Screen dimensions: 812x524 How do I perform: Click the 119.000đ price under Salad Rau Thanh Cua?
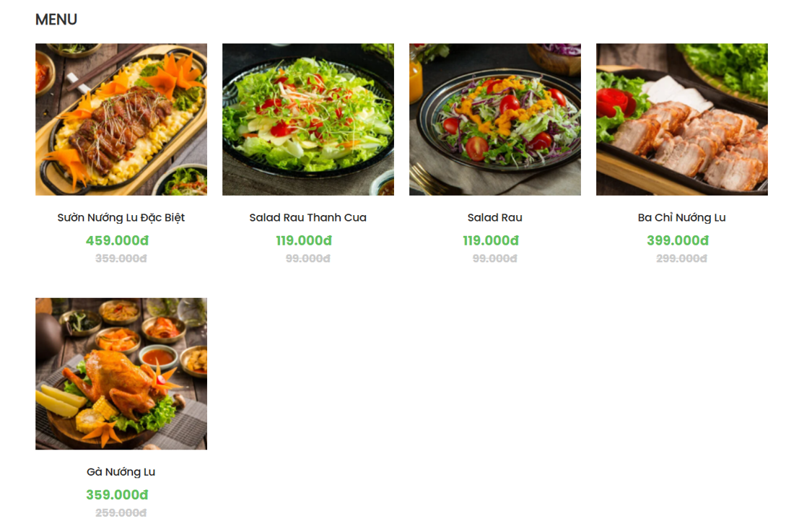click(x=308, y=240)
